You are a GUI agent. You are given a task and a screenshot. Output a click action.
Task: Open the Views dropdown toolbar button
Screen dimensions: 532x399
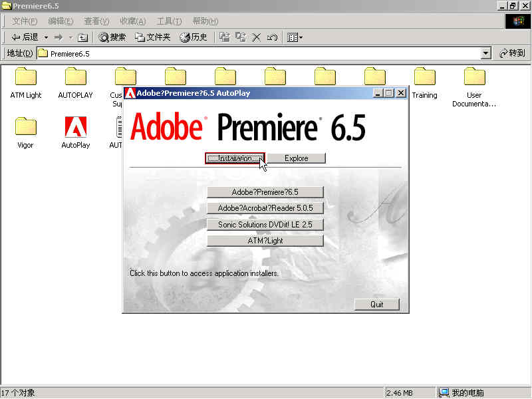coord(295,37)
